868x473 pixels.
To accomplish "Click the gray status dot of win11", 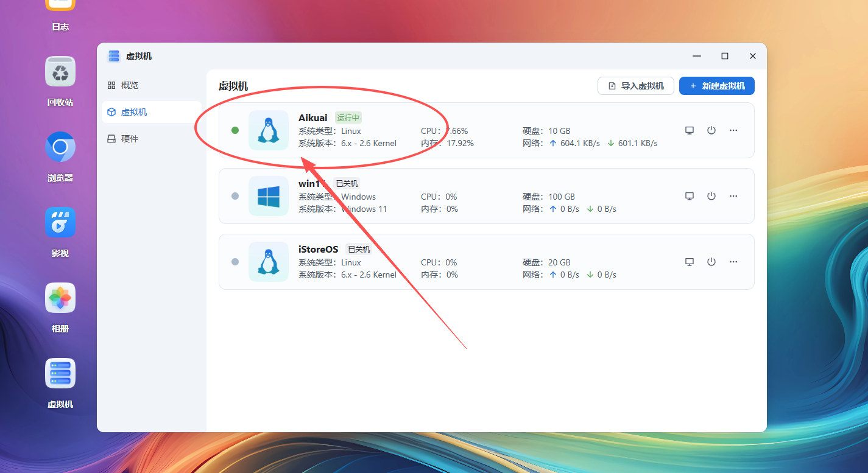I will (x=235, y=196).
